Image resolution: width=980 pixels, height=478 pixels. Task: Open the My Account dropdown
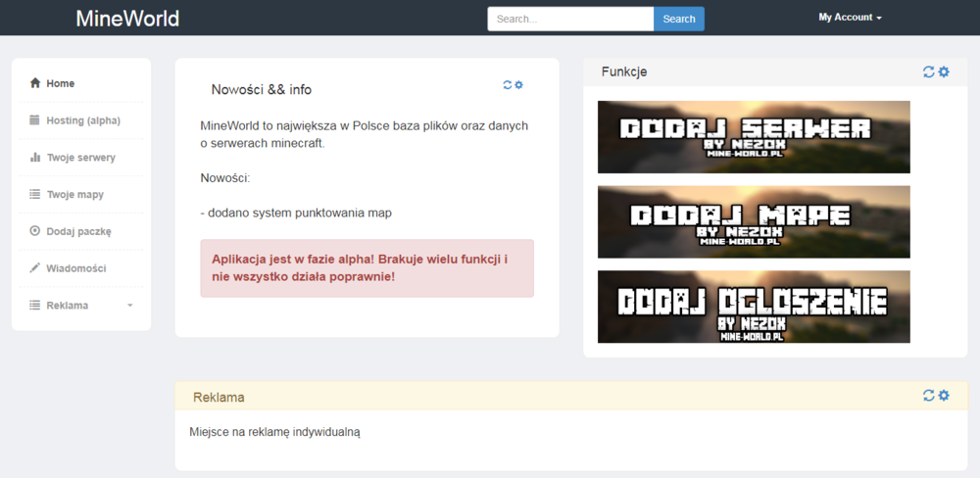tap(850, 18)
